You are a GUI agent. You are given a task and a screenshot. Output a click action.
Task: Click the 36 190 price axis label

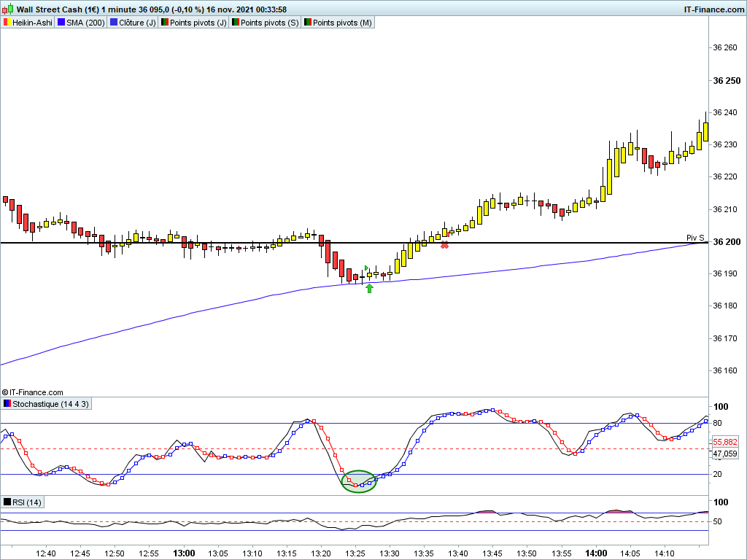coord(724,274)
